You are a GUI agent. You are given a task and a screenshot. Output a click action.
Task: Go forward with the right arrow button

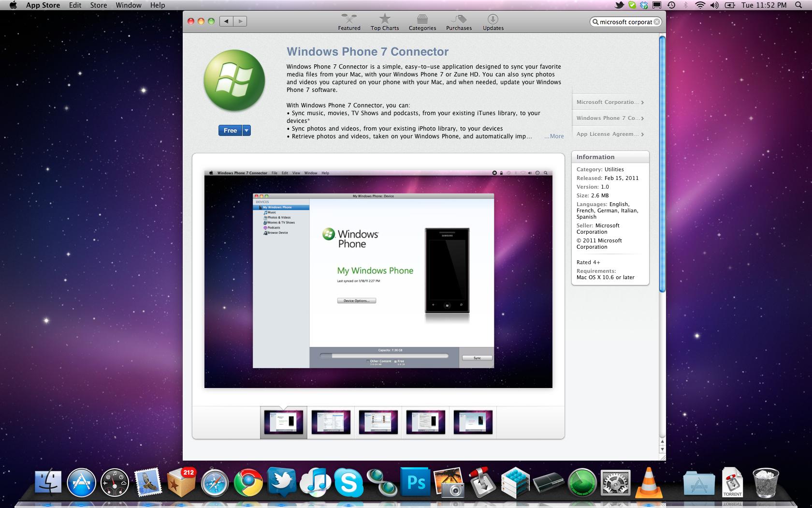[x=240, y=21]
